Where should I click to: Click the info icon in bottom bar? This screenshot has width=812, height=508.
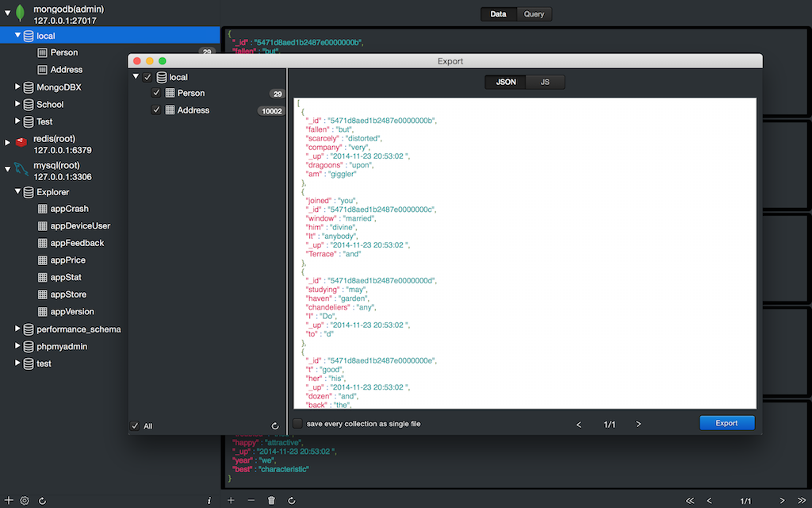(209, 501)
